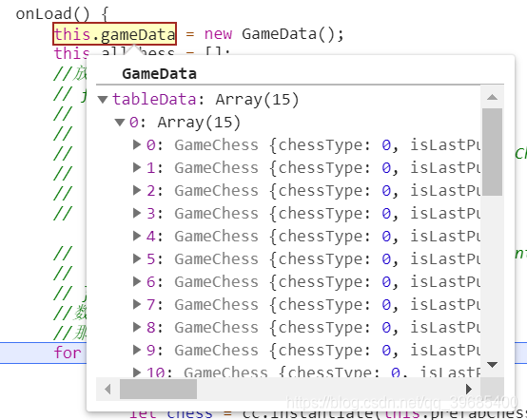Image resolution: width=527 pixels, height=420 pixels.
Task: Expand GameChess entry 0
Action: point(137,144)
